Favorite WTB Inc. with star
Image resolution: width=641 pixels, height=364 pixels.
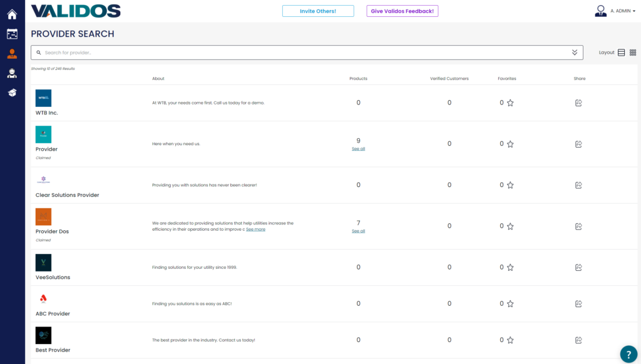[x=510, y=103]
